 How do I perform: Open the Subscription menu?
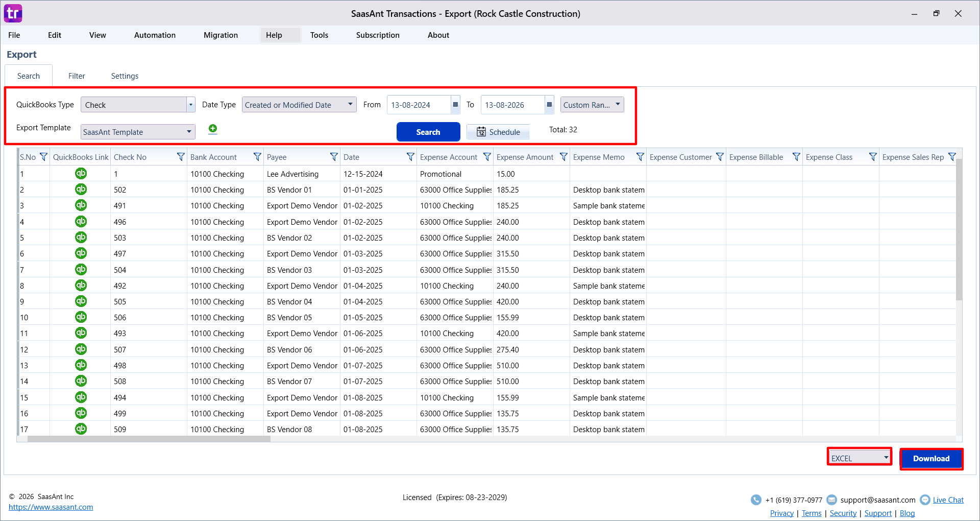tap(378, 35)
